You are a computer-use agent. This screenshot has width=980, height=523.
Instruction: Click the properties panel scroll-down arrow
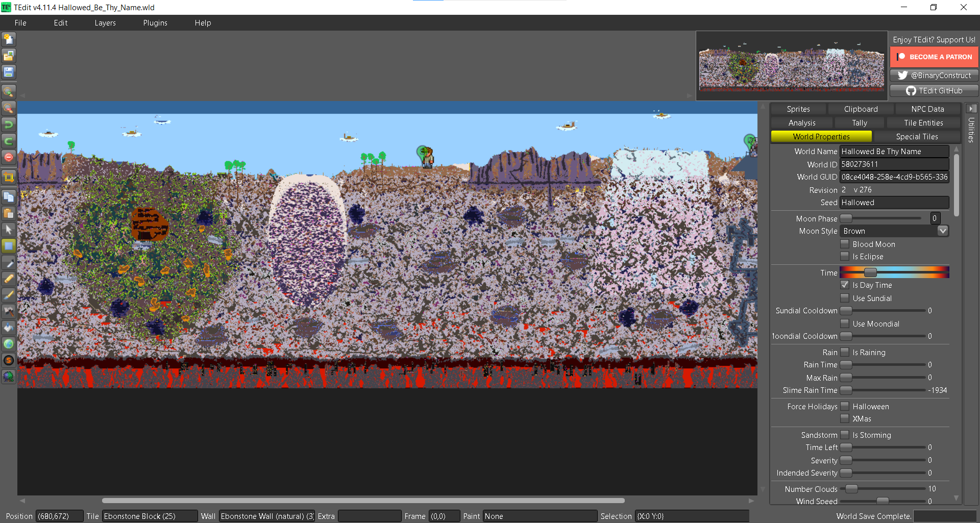click(957, 498)
